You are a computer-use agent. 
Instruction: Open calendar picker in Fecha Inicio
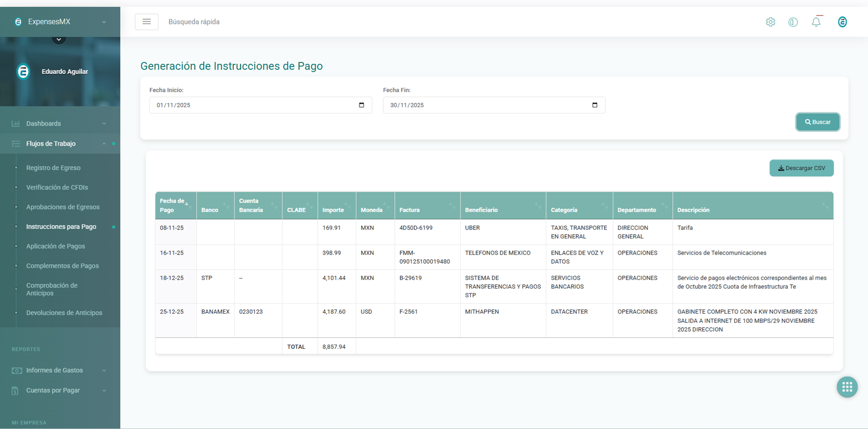pos(362,105)
